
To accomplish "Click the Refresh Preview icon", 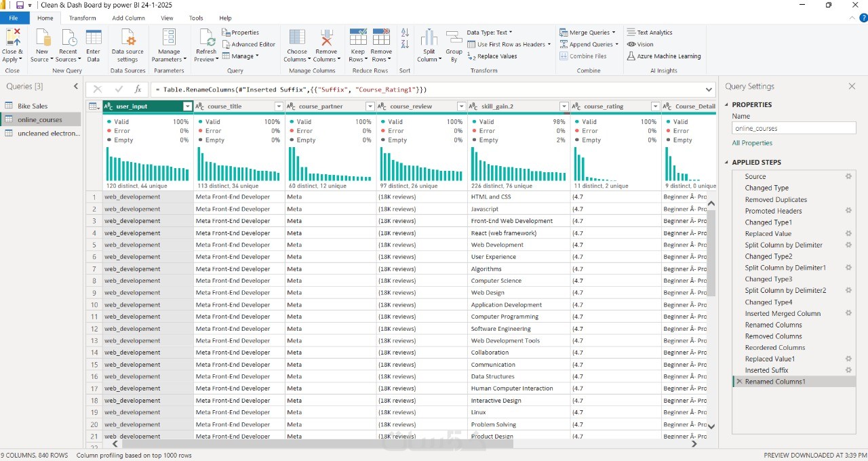I will pyautogui.click(x=206, y=37).
